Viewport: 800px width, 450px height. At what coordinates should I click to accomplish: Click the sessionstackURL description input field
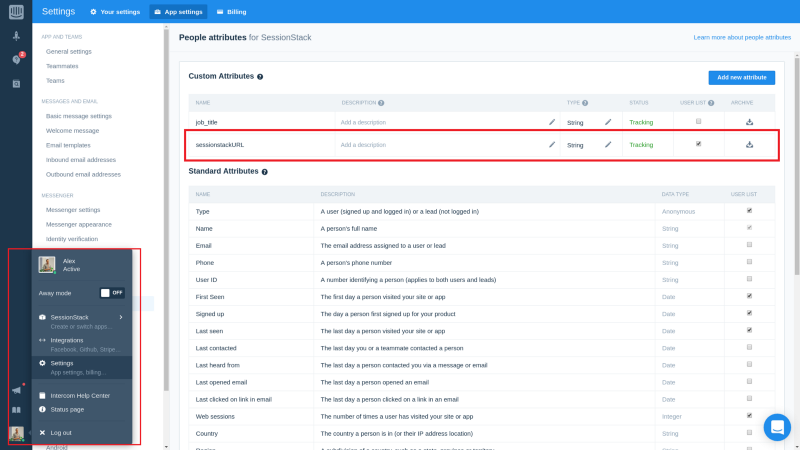440,145
